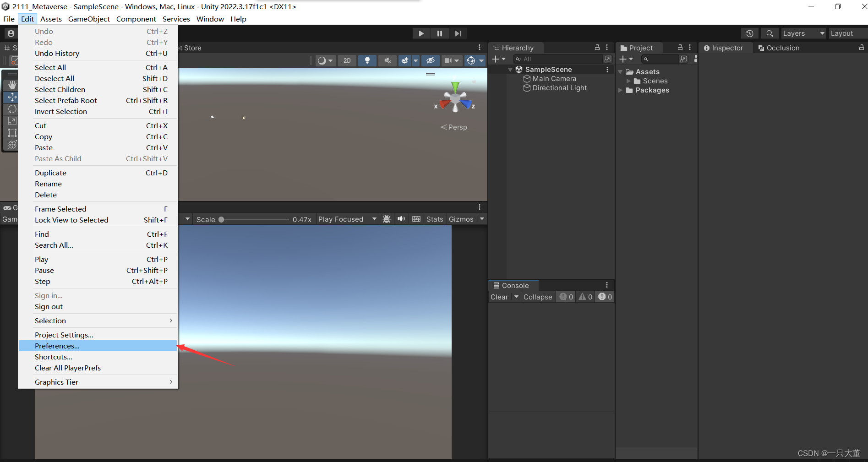Click the Step frame button

(x=458, y=33)
